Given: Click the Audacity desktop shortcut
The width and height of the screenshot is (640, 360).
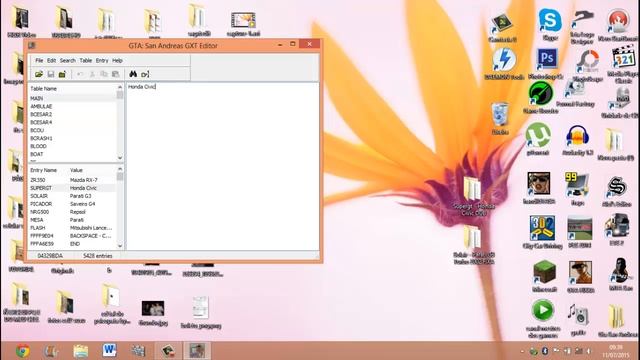Looking at the screenshot, I should coord(577,140).
